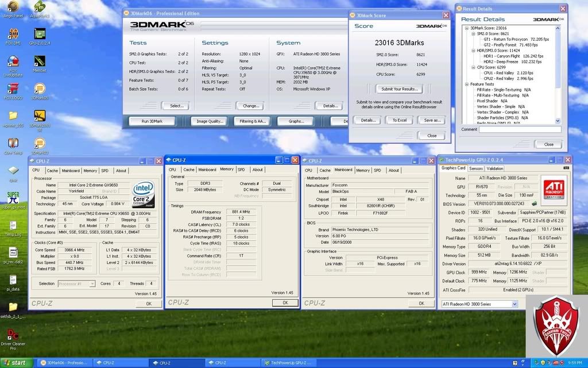Switch to the Cache tab in left CPU-Z

coord(52,170)
